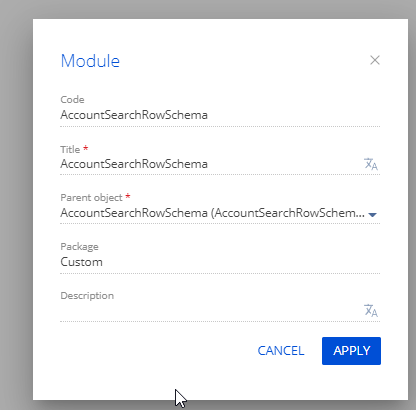Viewport: 416px width, 410px height.
Task: Open the Description field translation icon
Action: coord(371,310)
